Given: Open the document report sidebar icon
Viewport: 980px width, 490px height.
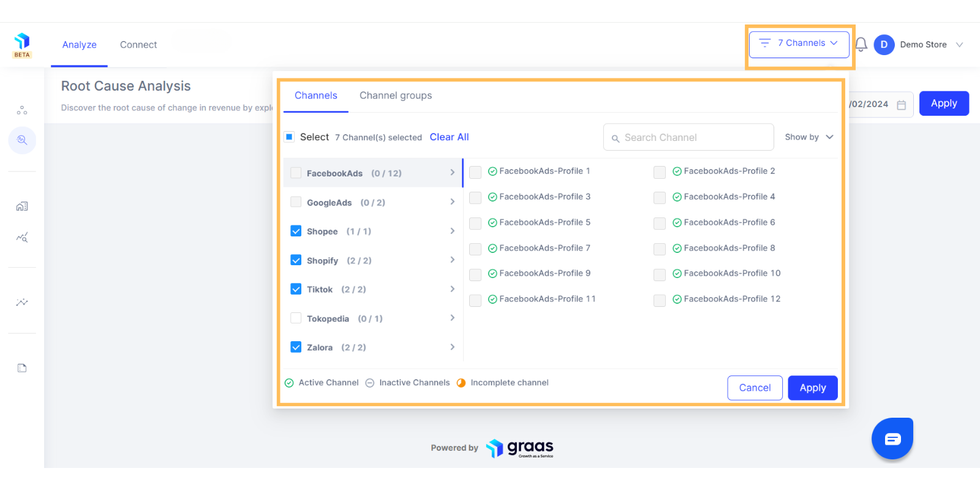Looking at the screenshot, I should click(x=22, y=368).
